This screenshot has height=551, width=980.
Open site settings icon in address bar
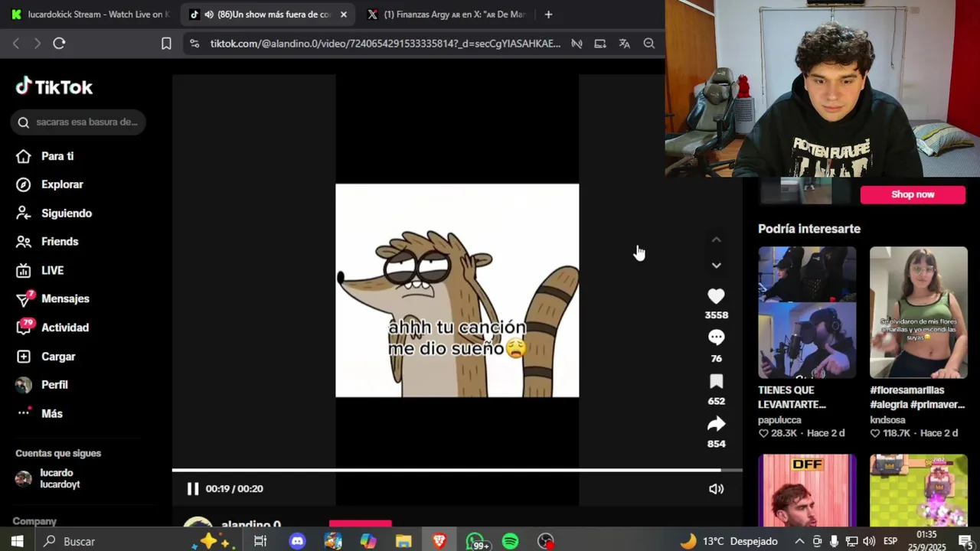point(194,44)
